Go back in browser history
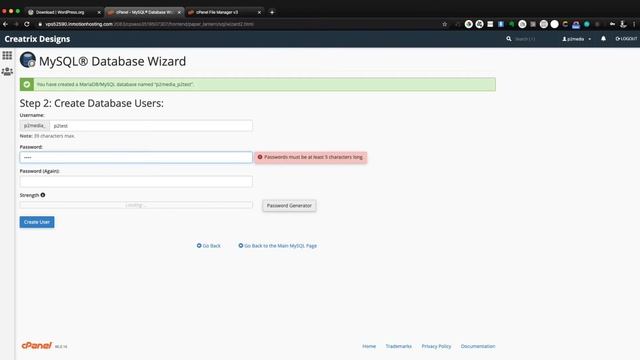The height and width of the screenshot is (360, 640). tap(5, 24)
